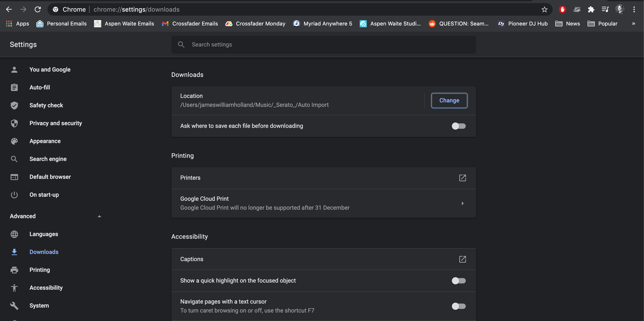The width and height of the screenshot is (644, 321).
Task: Select Appearance in the settings sidebar
Action: [45, 141]
